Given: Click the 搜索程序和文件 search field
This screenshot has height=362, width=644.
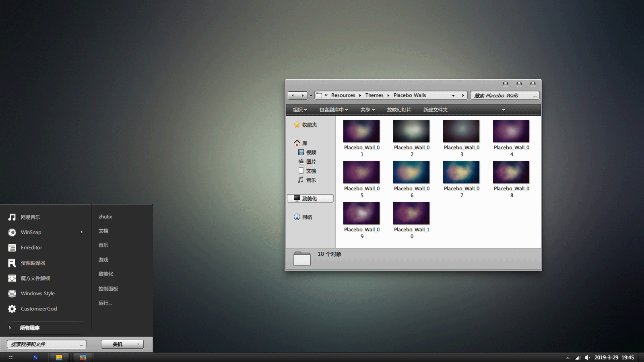Looking at the screenshot, I should click(44, 344).
